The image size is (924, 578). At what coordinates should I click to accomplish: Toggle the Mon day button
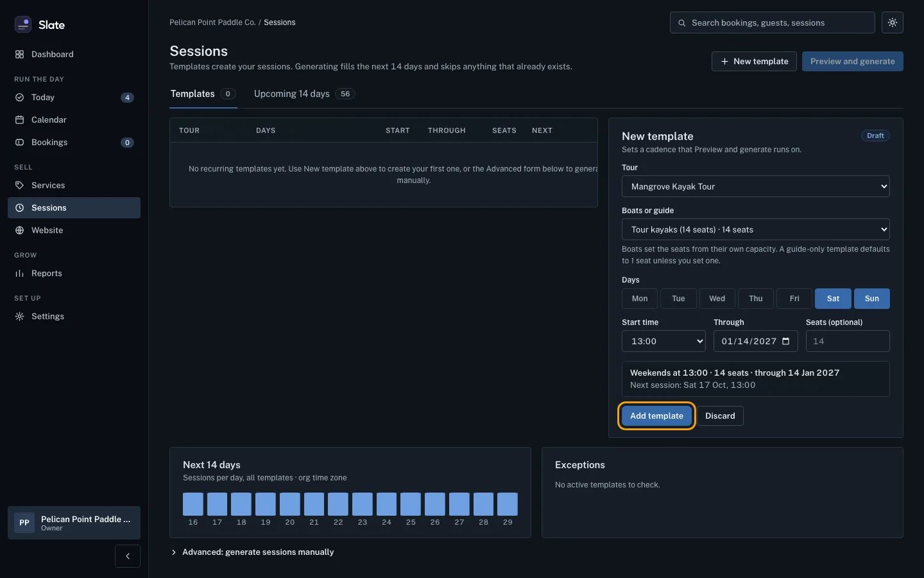640,299
